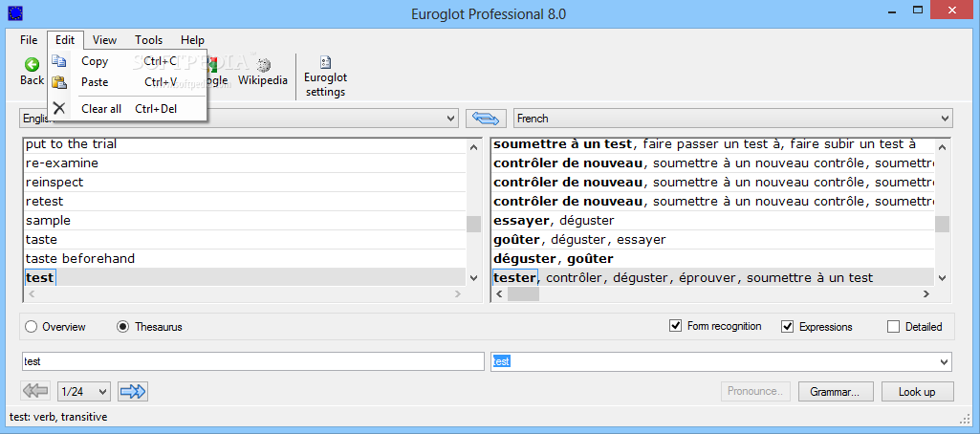Screen dimensions: 980x434
Task: Select the 'taste' entry
Action: (x=245, y=240)
